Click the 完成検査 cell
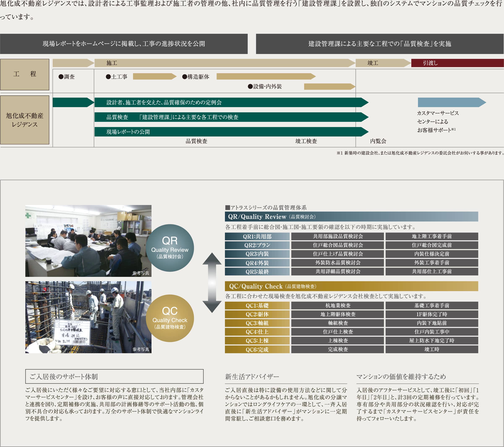 click(x=338, y=350)
